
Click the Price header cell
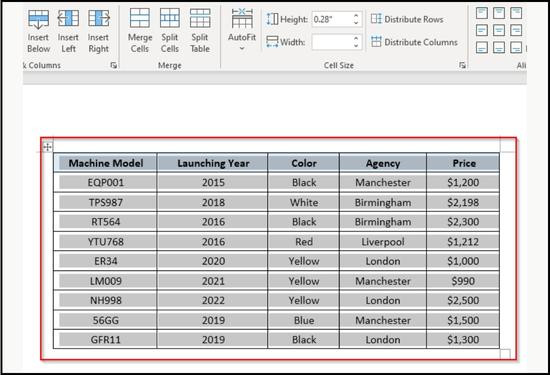[463, 163]
